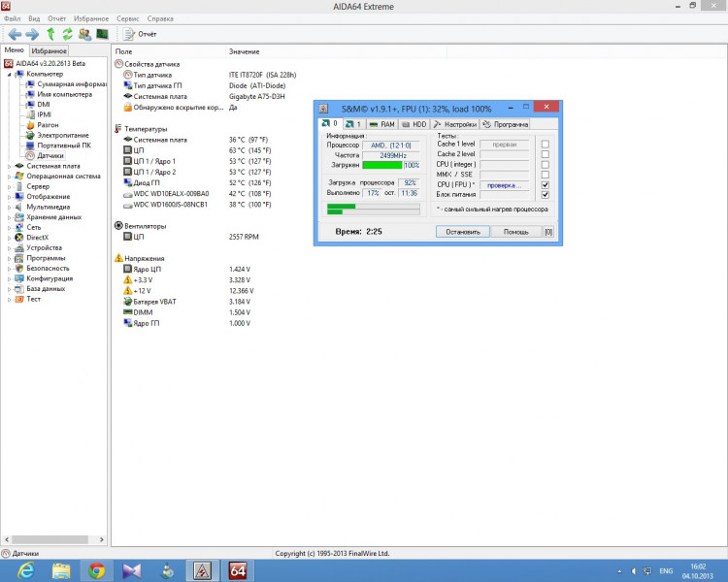Screen dimensions: 728x582
Task: Enable the Cache 1 level test checkbox
Action: (x=546, y=144)
